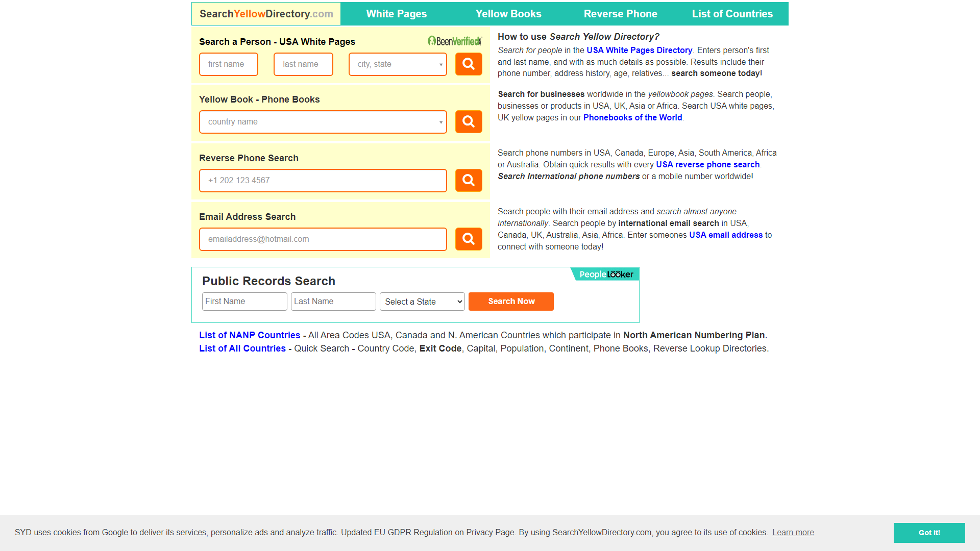The height and width of the screenshot is (551, 980).
Task: Click the Got It button for cookie consent
Action: click(x=929, y=532)
